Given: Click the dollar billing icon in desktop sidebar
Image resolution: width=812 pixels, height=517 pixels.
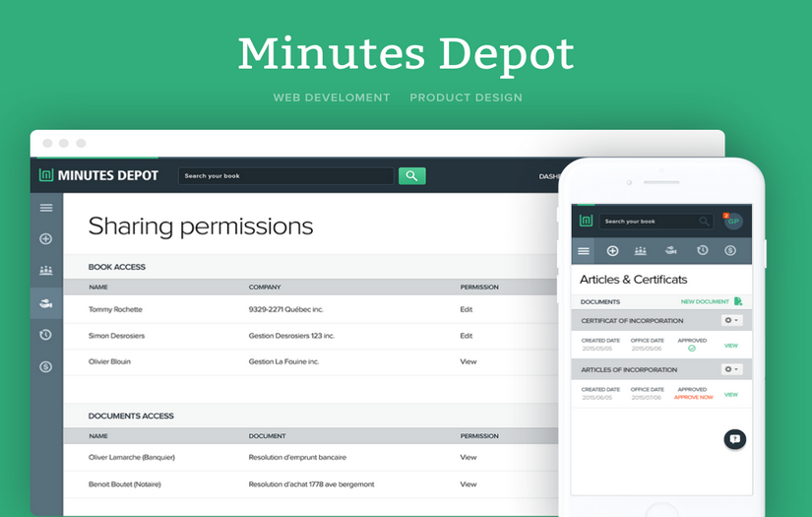Looking at the screenshot, I should click(46, 366).
